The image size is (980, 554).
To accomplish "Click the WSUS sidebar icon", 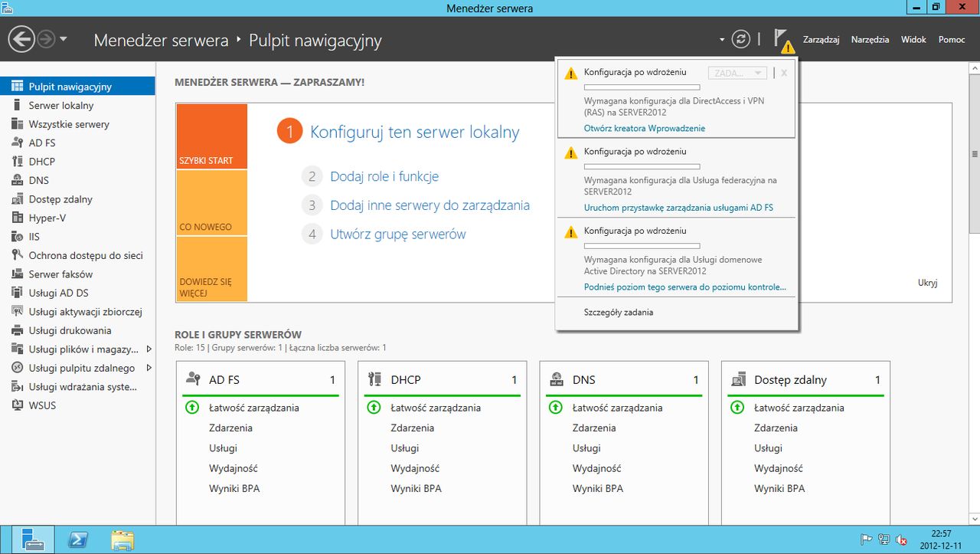I will point(17,405).
